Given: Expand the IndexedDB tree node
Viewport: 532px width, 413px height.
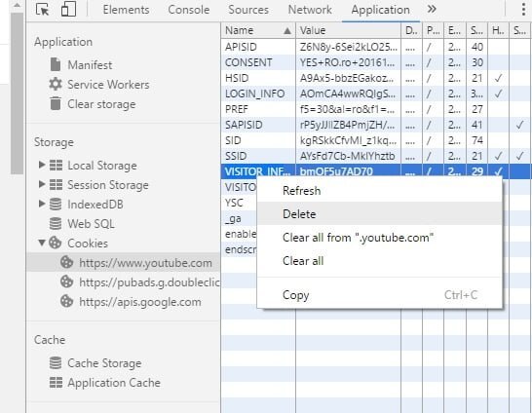Looking at the screenshot, I should 42,204.
